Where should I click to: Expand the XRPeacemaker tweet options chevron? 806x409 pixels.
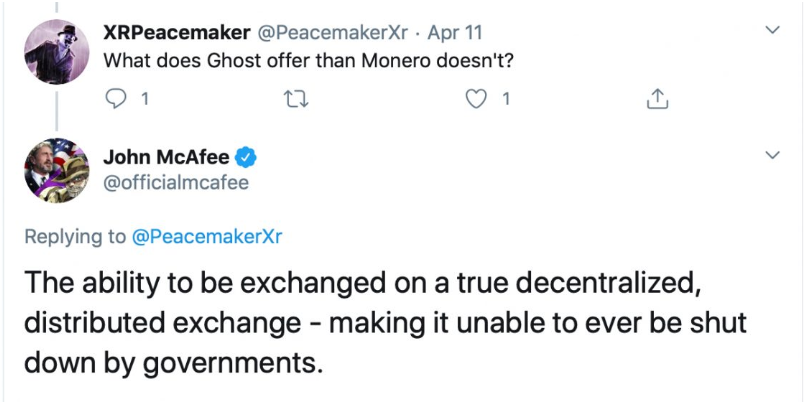pyautogui.click(x=771, y=32)
